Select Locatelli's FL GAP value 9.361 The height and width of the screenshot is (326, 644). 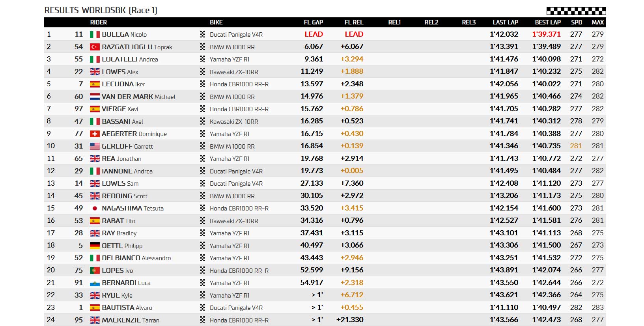(314, 59)
